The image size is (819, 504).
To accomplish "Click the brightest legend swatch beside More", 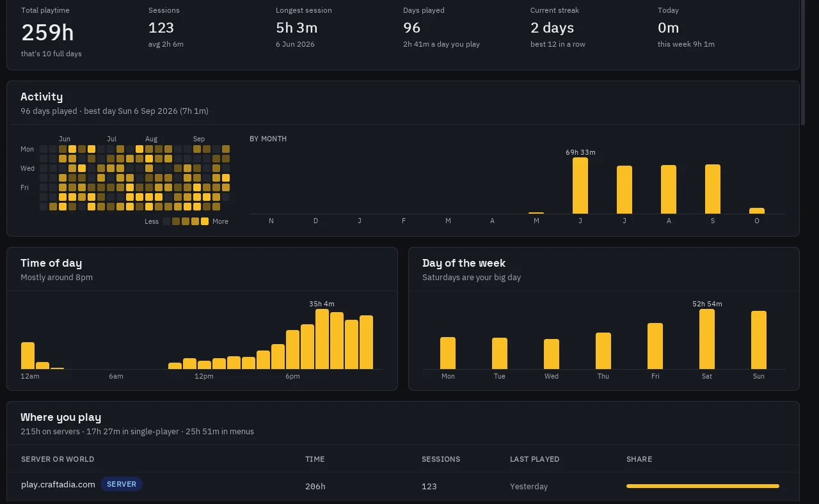I will pyautogui.click(x=205, y=221).
